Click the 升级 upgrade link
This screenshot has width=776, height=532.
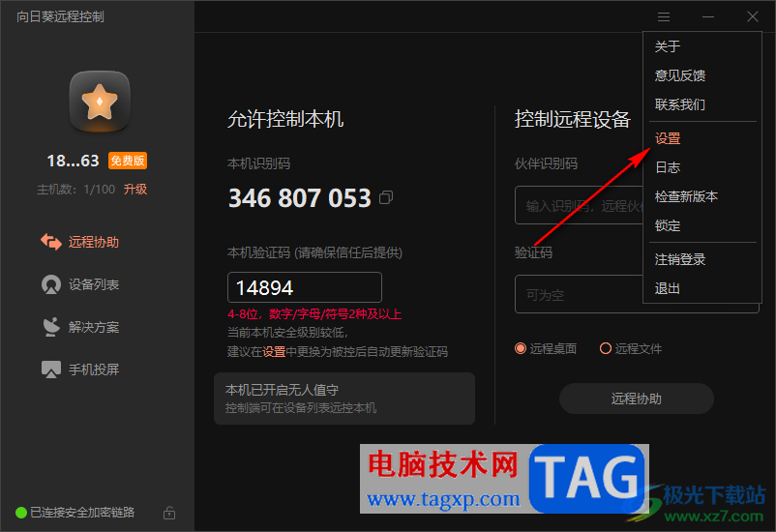coord(135,189)
